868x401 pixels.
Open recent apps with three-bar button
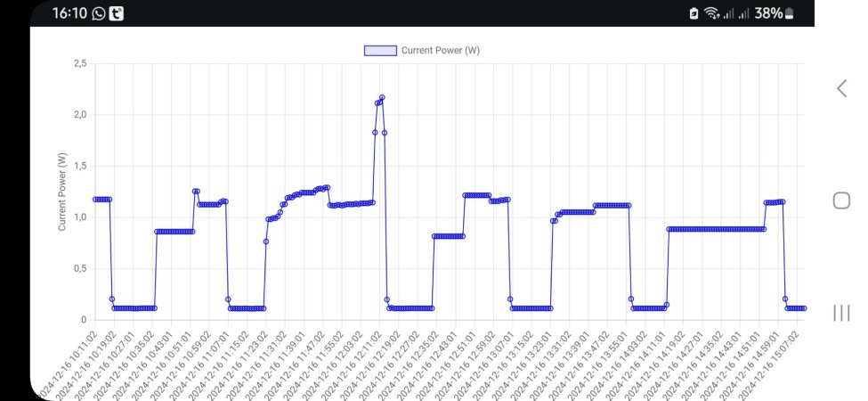coord(841,312)
